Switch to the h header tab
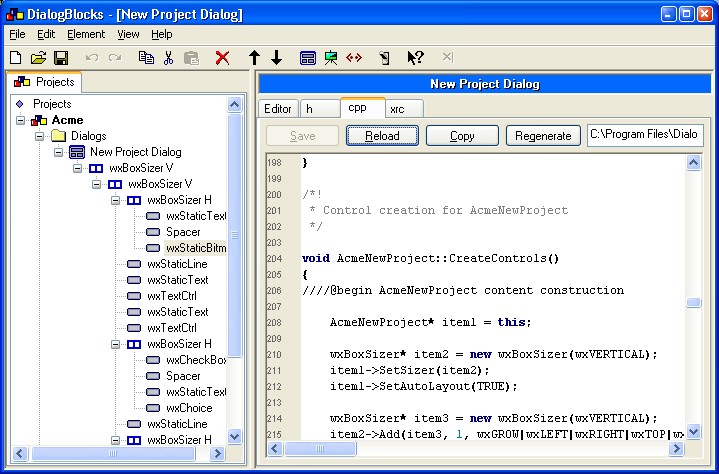The height and width of the screenshot is (474, 719). click(x=320, y=109)
